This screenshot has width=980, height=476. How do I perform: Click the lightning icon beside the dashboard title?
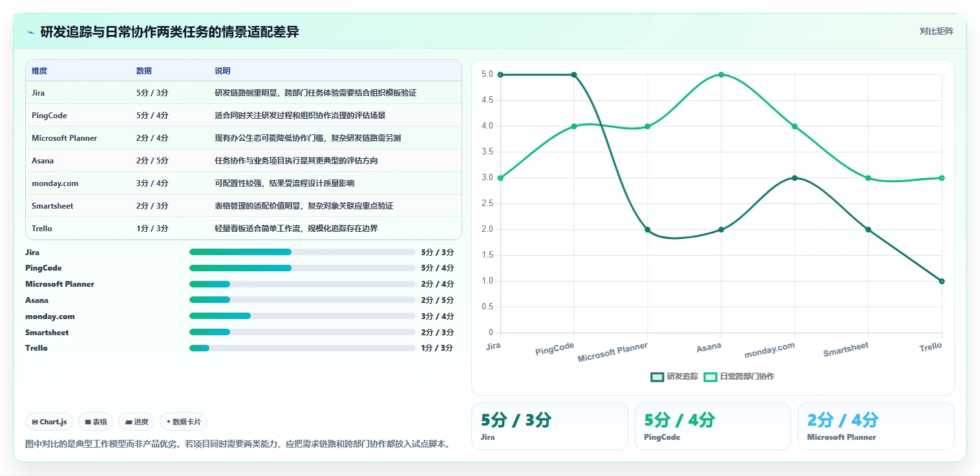31,32
